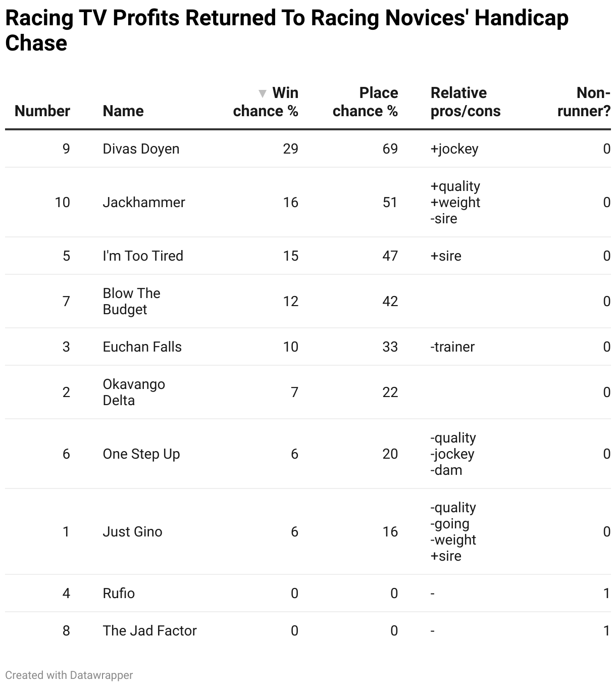The height and width of the screenshot is (687, 616).
Task: Sort by Place chance % header
Action: click(x=365, y=102)
